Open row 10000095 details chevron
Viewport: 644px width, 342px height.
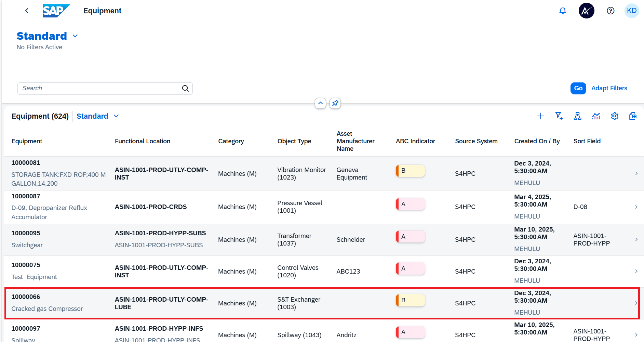pos(636,239)
